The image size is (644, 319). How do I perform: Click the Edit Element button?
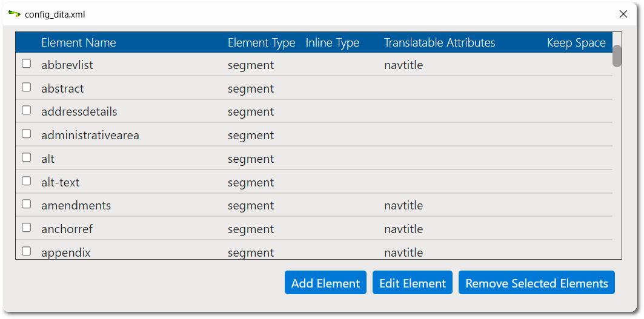413,283
